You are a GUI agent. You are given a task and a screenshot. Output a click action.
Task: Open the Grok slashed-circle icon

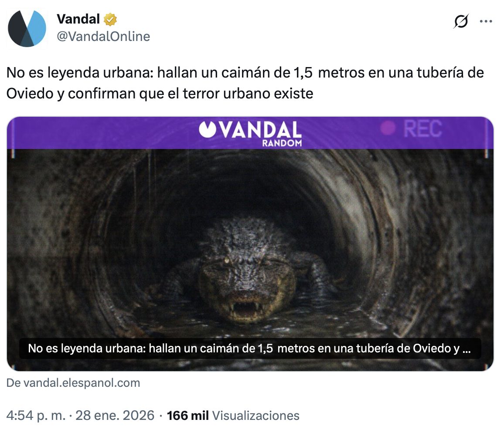click(461, 21)
